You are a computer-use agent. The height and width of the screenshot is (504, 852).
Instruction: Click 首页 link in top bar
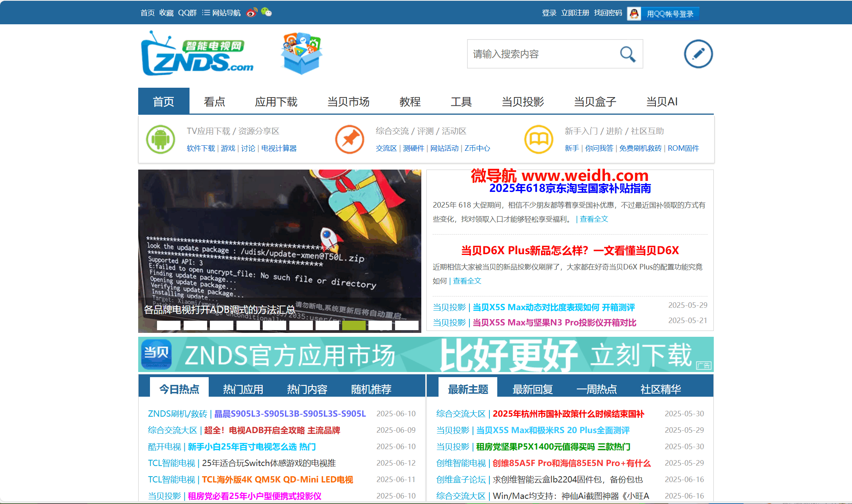coord(148,13)
